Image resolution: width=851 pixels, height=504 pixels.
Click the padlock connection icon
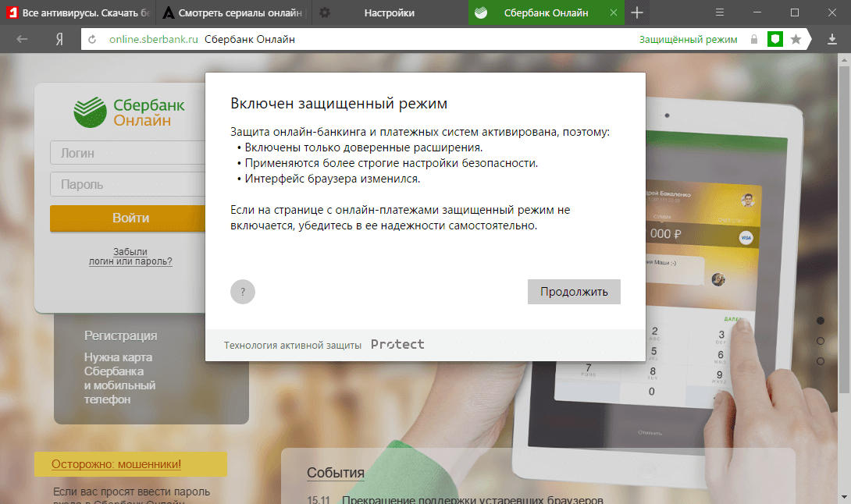pyautogui.click(x=754, y=39)
